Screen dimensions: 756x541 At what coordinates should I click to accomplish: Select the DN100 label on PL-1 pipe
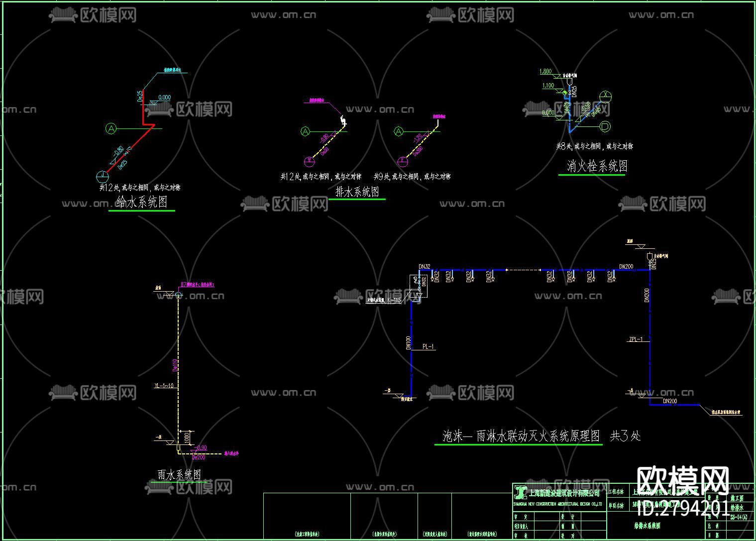click(409, 343)
